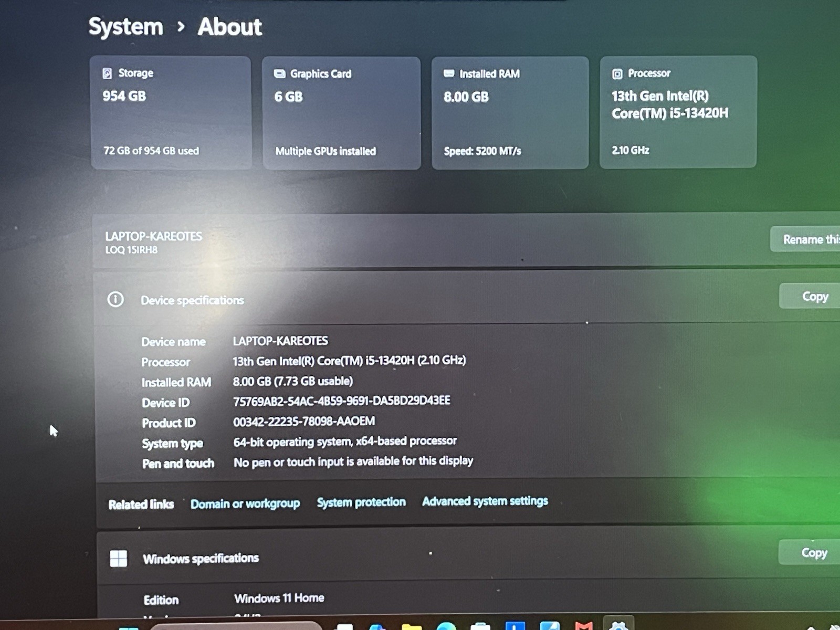
Task: Click the 'Device ID' label
Action: pos(166,403)
